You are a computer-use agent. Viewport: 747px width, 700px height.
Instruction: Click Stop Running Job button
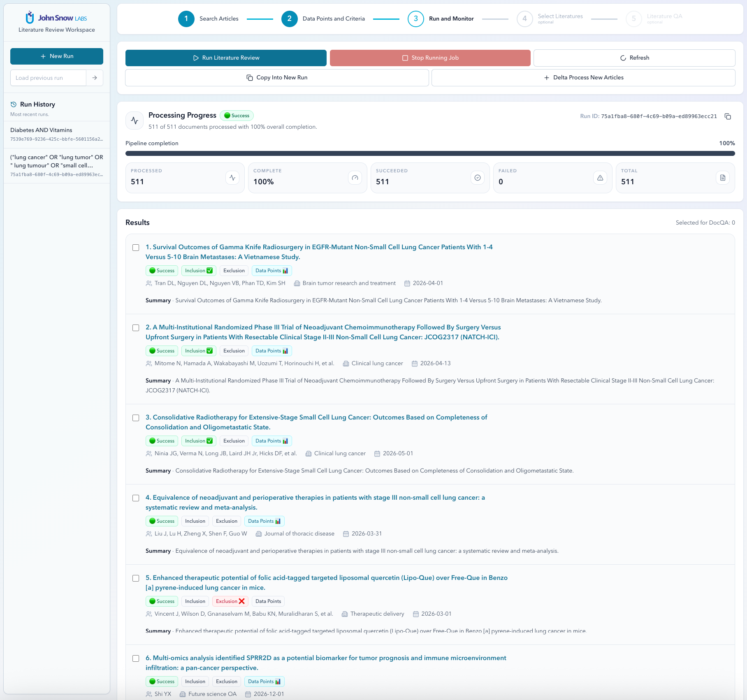430,58
